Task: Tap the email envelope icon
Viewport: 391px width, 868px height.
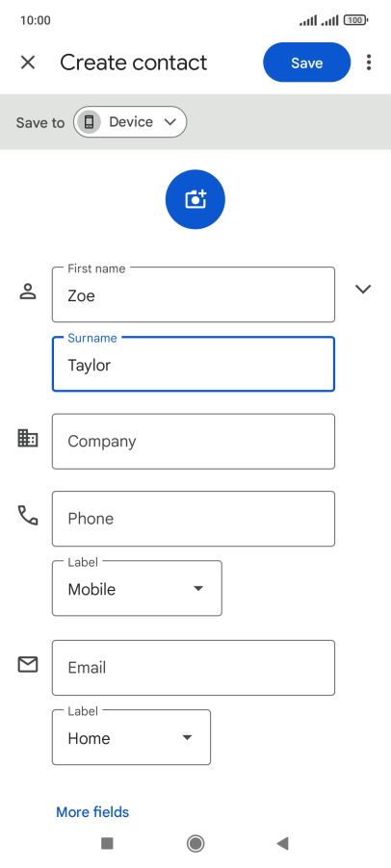Action: coord(28,664)
